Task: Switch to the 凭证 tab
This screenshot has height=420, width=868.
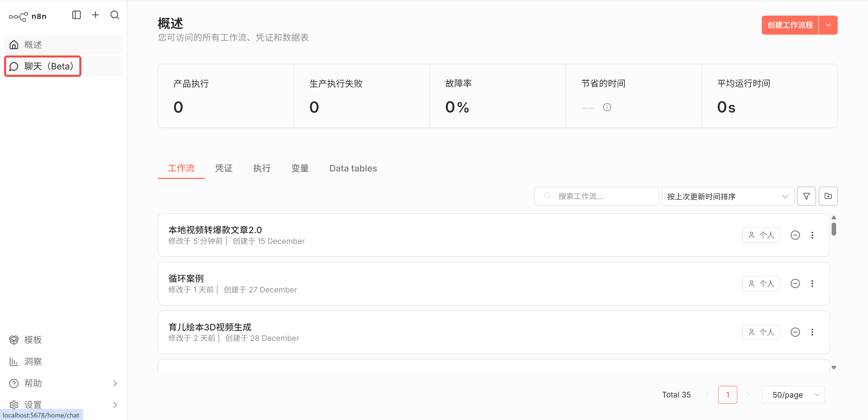Action: (x=224, y=168)
